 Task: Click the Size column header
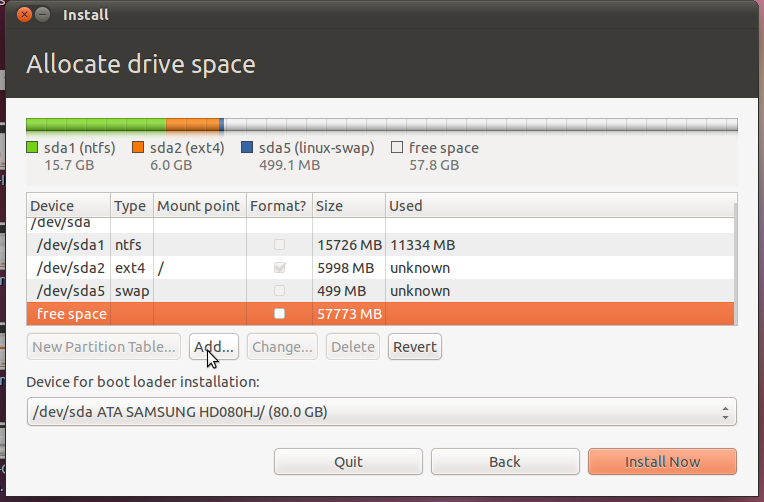[349, 206]
